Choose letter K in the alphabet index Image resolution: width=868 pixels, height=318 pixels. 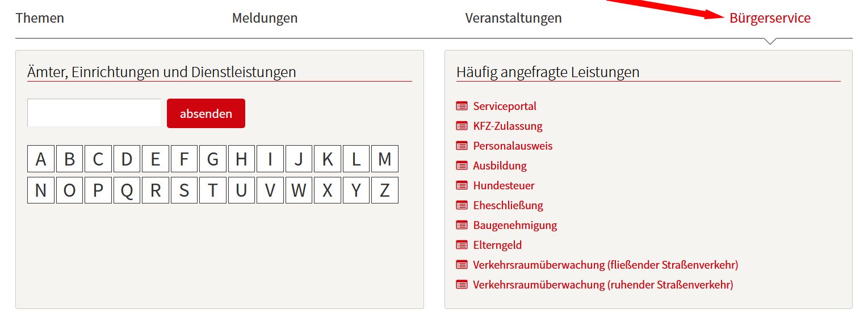[x=328, y=159]
